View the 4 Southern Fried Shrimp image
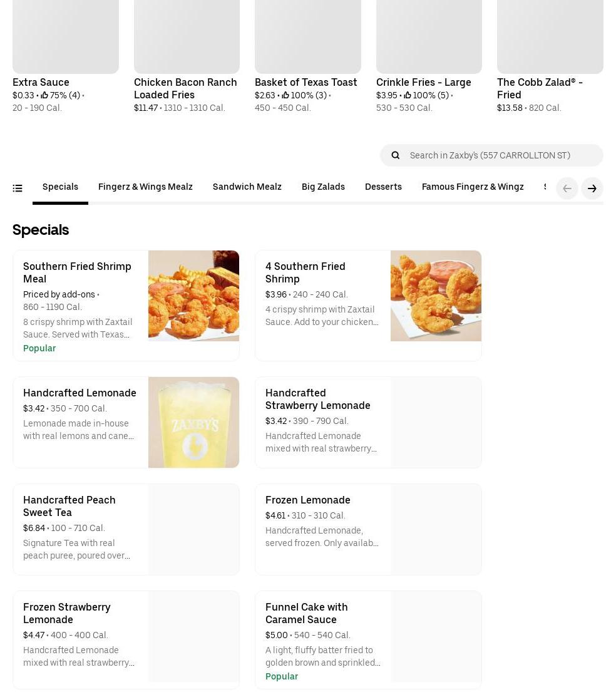This screenshot has height=692, width=616. coord(436,296)
